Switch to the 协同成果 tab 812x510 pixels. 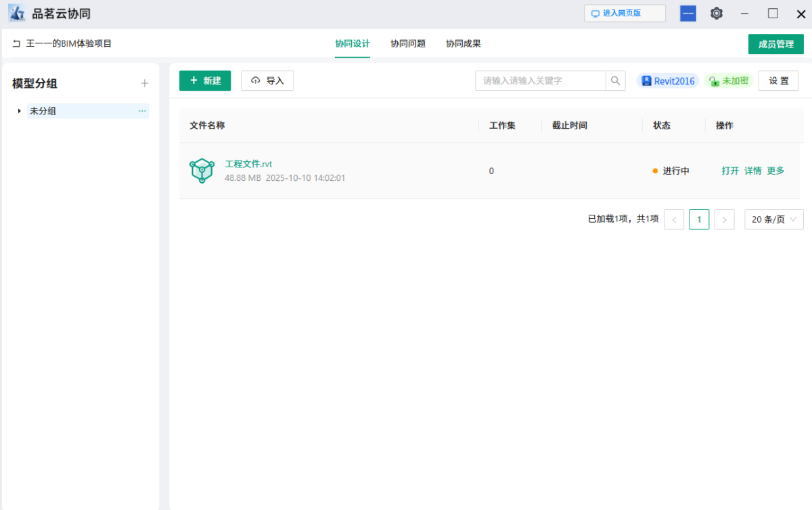click(x=464, y=44)
